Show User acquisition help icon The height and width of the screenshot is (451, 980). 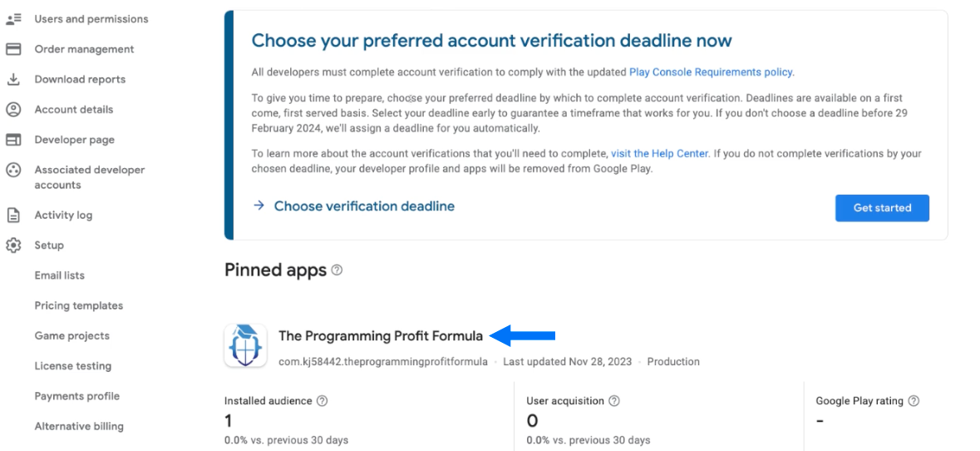click(x=614, y=401)
